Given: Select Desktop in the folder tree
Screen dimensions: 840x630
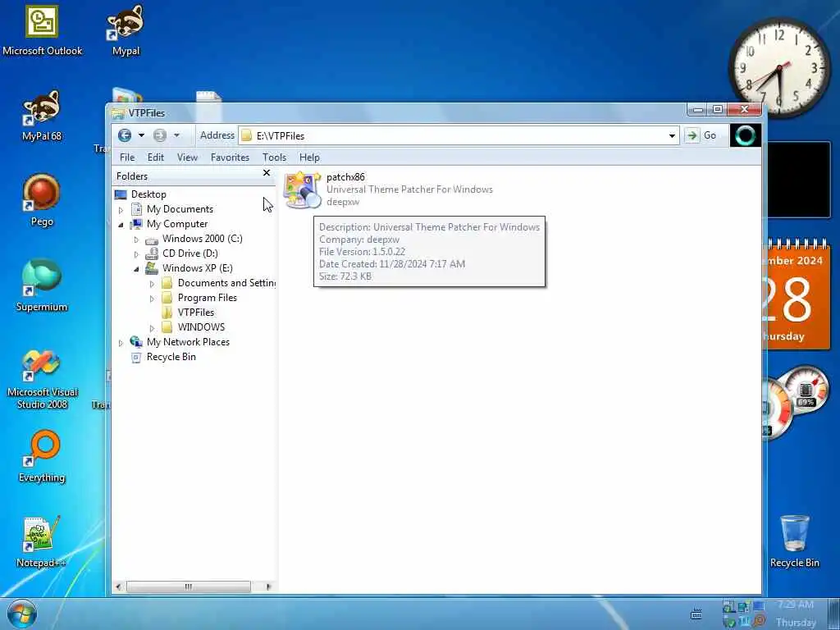Looking at the screenshot, I should (x=148, y=194).
